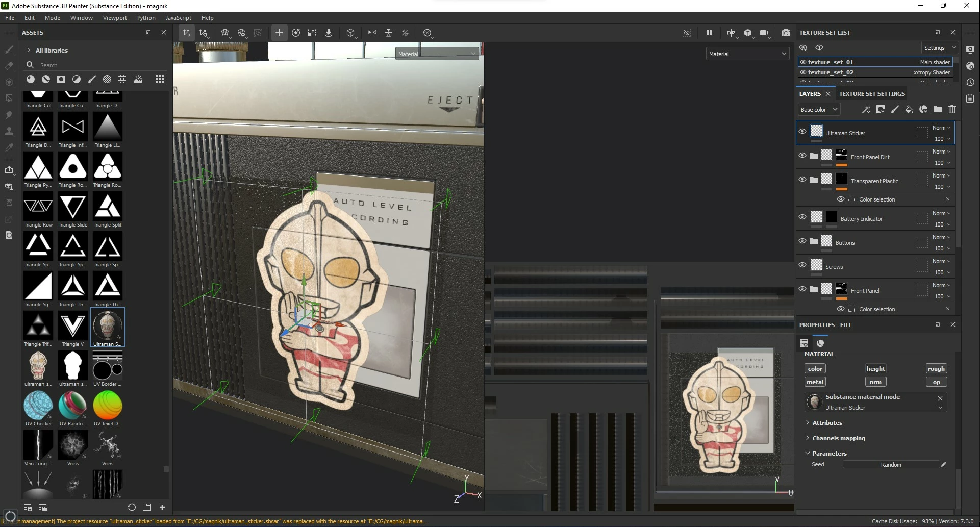Open left viewport Material mode dropdown
The height and width of the screenshot is (527, 980).
click(x=437, y=54)
